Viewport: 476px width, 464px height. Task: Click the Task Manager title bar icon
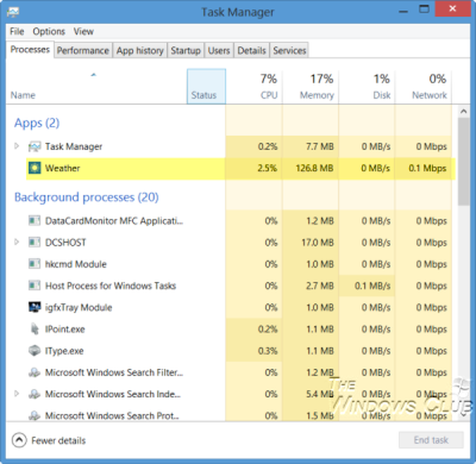tap(13, 12)
